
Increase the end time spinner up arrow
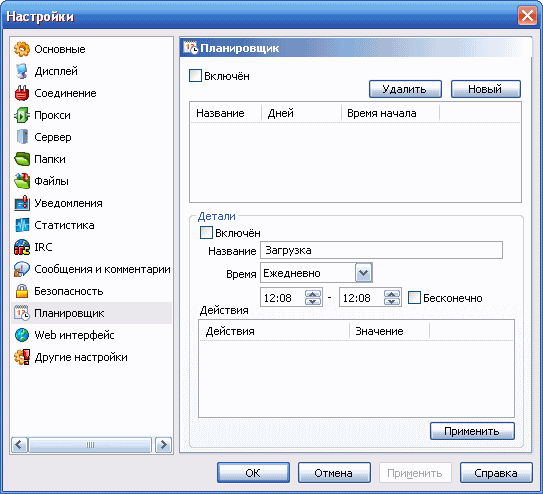click(x=392, y=294)
